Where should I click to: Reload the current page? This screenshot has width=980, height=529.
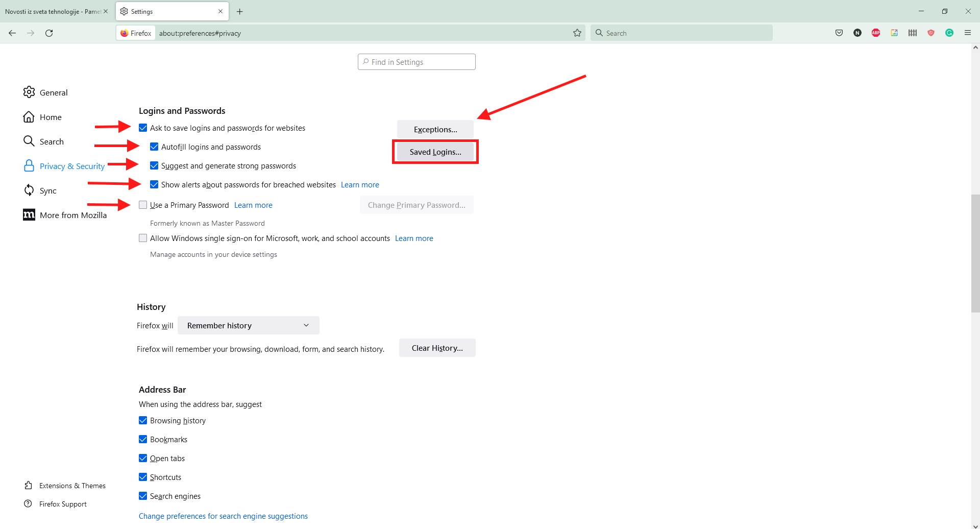49,33
